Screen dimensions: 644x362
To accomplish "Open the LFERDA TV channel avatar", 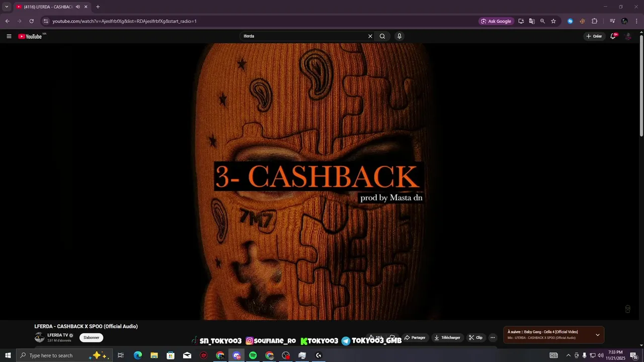I will pyautogui.click(x=39, y=337).
